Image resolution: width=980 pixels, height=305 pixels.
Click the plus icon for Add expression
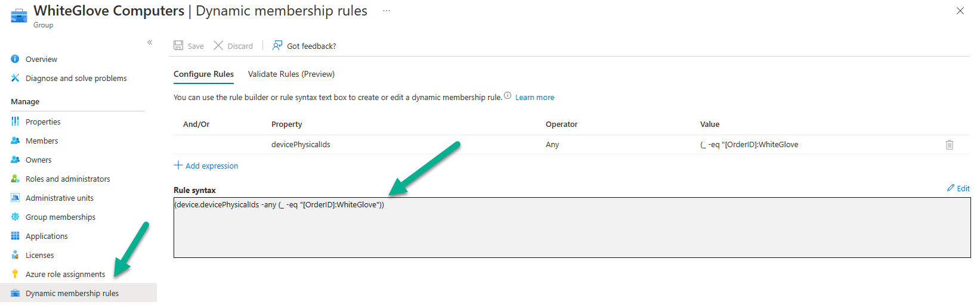(x=178, y=165)
